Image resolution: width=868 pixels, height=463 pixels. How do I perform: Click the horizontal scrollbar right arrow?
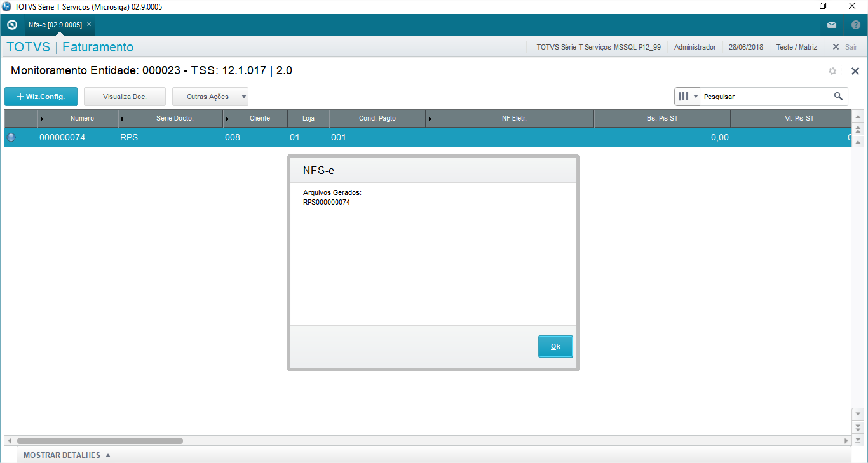pyautogui.click(x=846, y=440)
